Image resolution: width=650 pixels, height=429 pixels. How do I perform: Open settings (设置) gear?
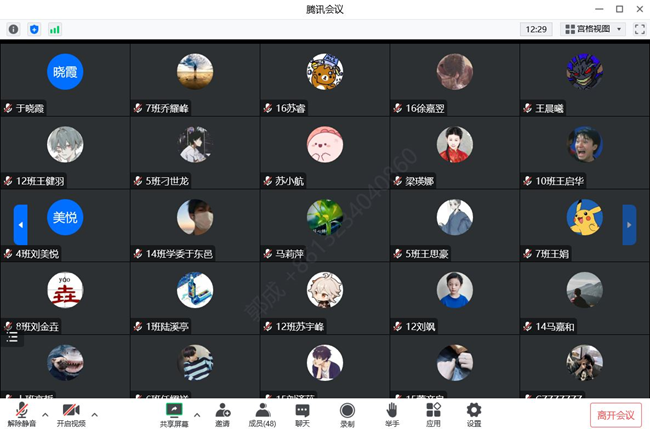tap(474, 415)
